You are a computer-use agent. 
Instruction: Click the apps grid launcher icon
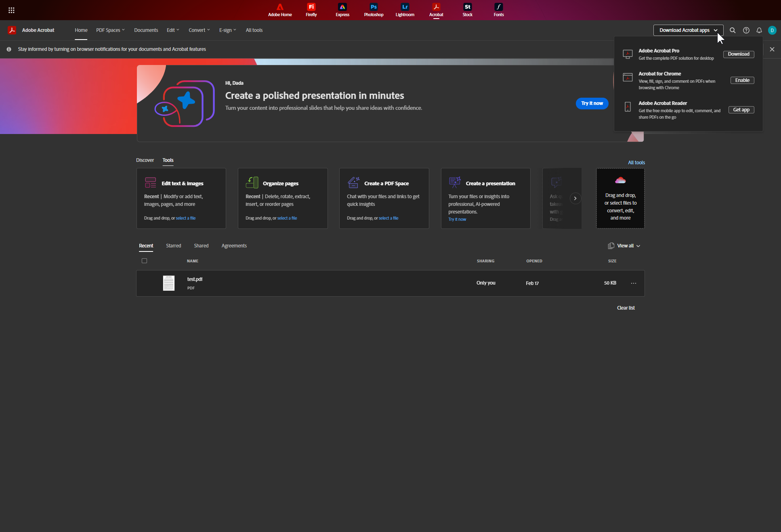click(x=11, y=10)
